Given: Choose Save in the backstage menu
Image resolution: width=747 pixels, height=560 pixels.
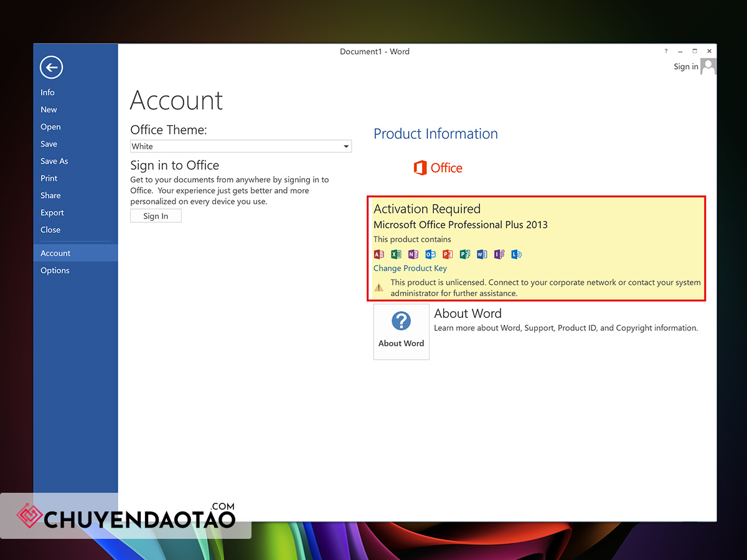Looking at the screenshot, I should click(x=75, y=144).
